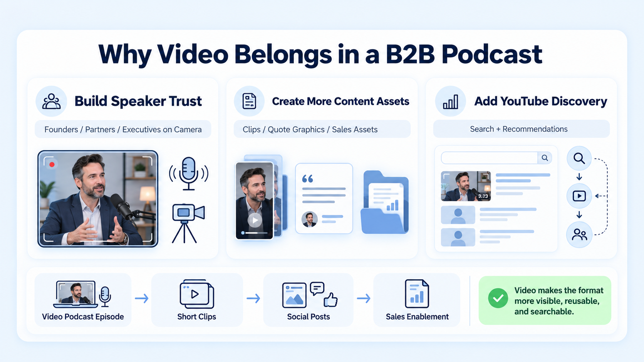The height and width of the screenshot is (362, 644).
Task: Click the laptop icon above Video Podcast Episode
Action: tap(75, 294)
